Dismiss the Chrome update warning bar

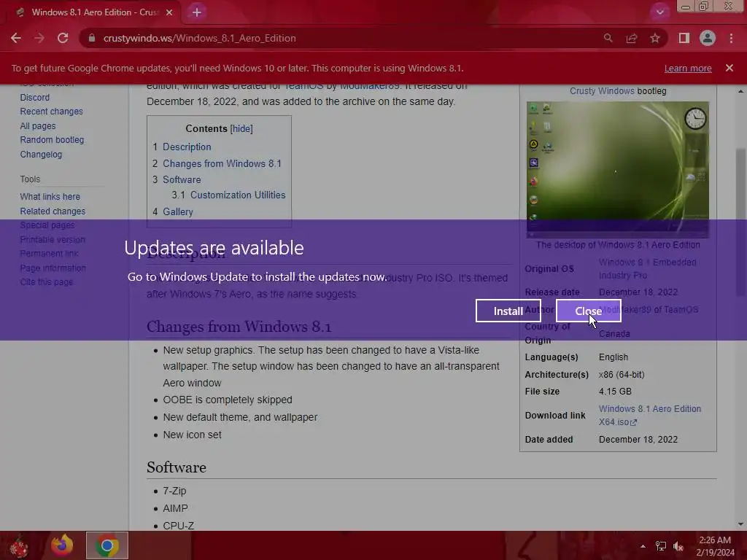[729, 68]
